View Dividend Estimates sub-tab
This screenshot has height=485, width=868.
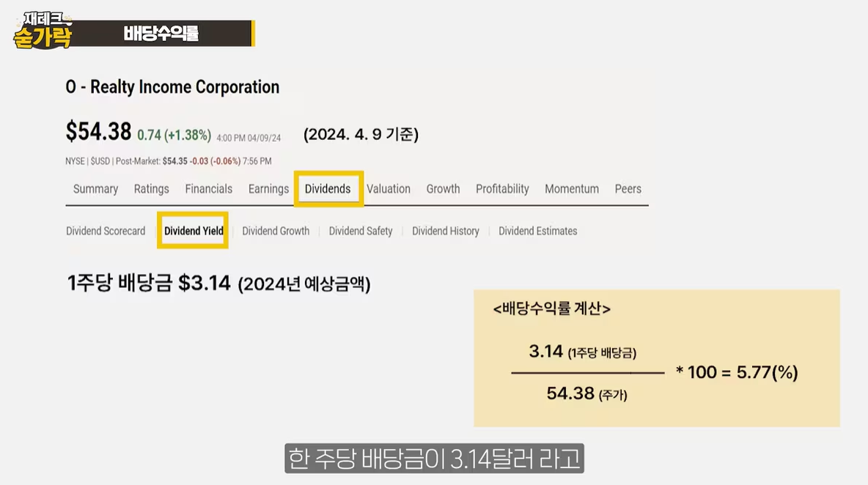(537, 232)
